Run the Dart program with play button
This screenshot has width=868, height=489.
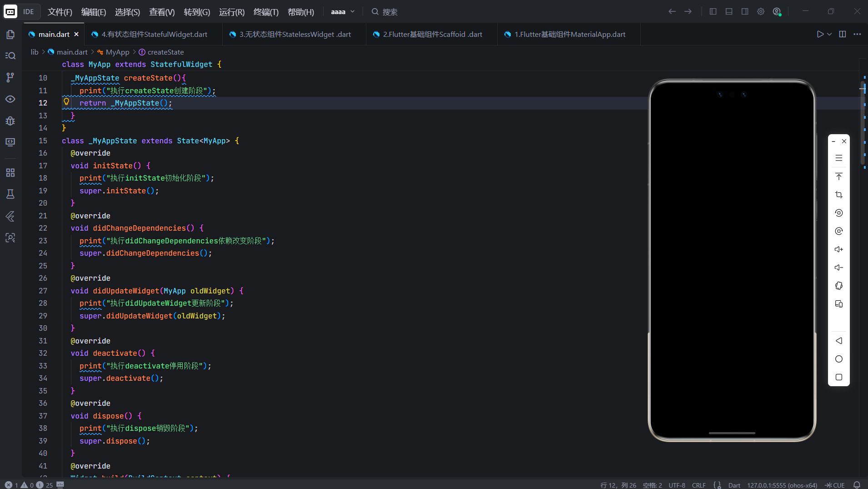(820, 34)
